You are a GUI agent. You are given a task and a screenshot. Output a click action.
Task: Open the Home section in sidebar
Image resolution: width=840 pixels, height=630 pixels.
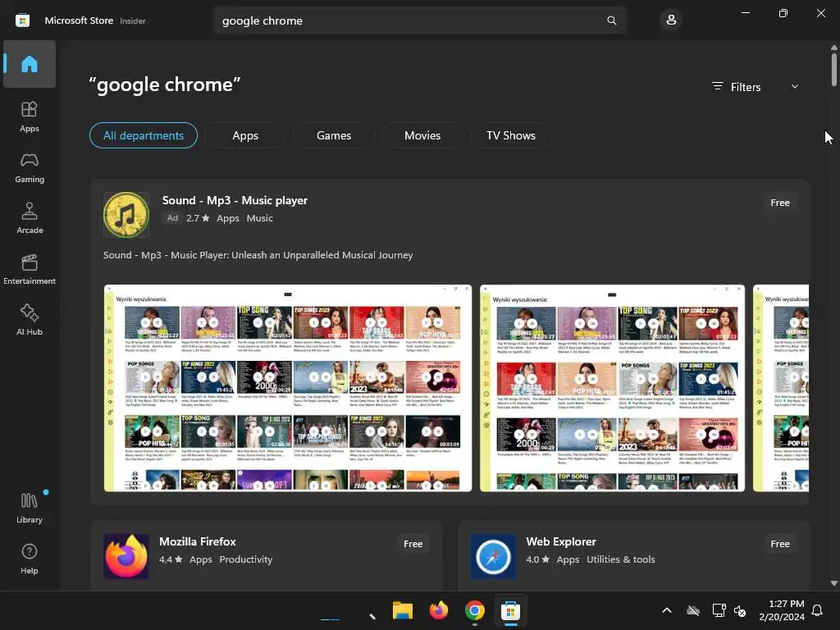click(x=30, y=64)
